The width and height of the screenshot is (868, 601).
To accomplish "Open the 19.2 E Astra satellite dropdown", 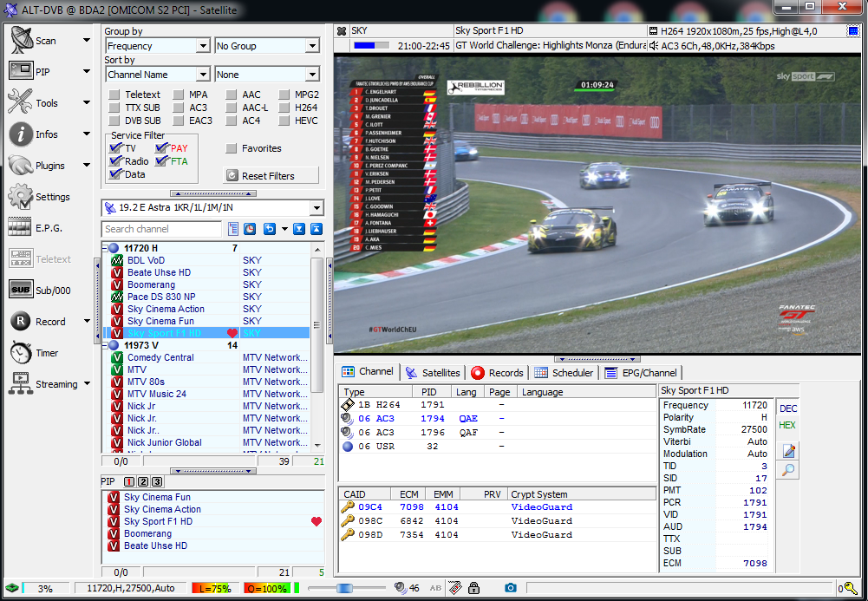I will (x=317, y=208).
